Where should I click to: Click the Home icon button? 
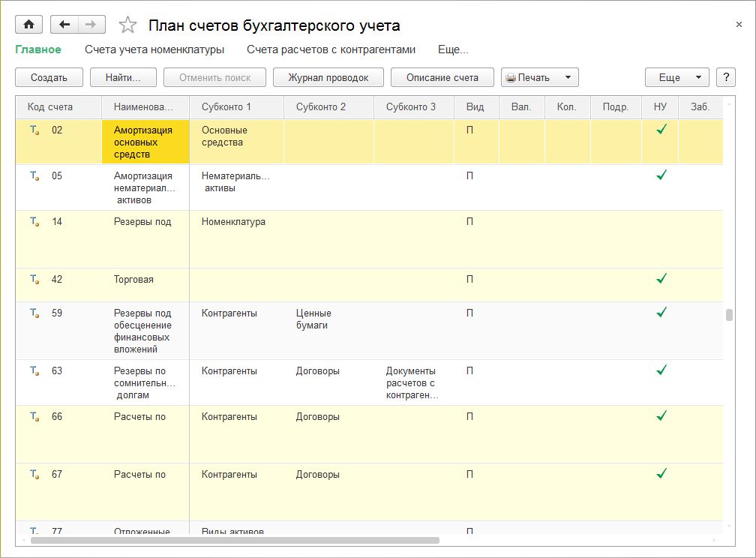pos(29,25)
